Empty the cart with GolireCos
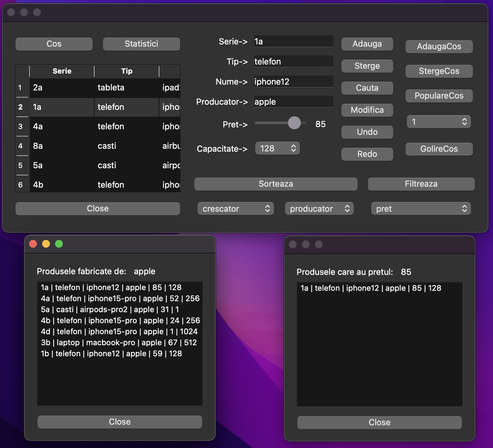The image size is (493, 448). tap(439, 149)
